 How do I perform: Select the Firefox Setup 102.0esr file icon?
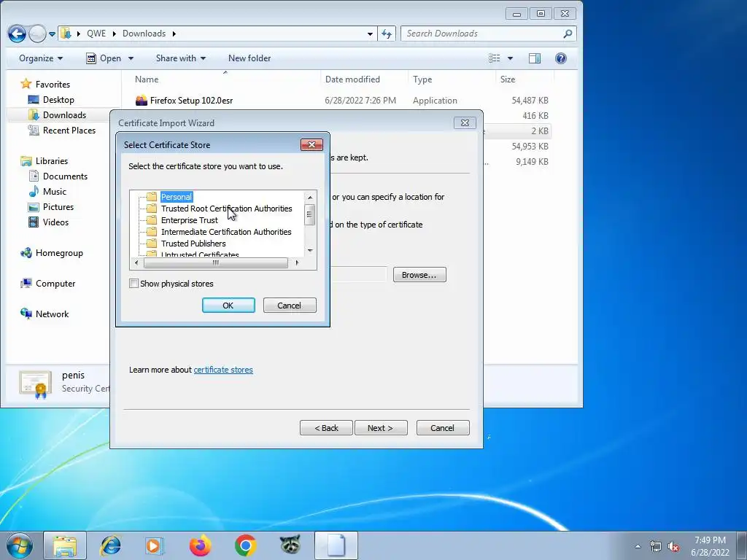[x=142, y=101]
